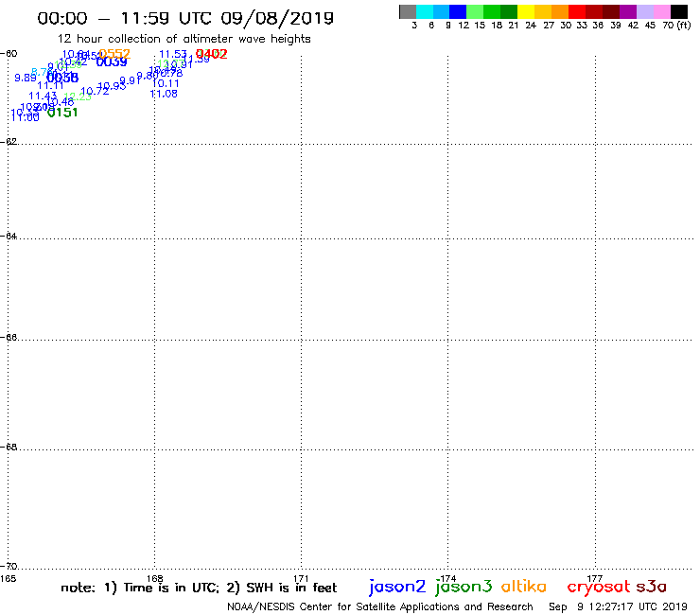Click the '24' color scale label
Screen dimensions: 700x615
[x=531, y=26]
